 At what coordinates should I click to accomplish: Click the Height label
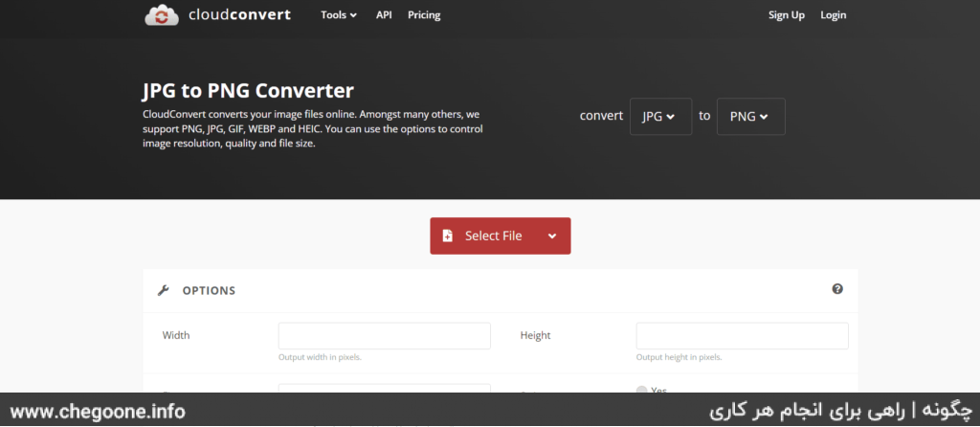coord(535,335)
